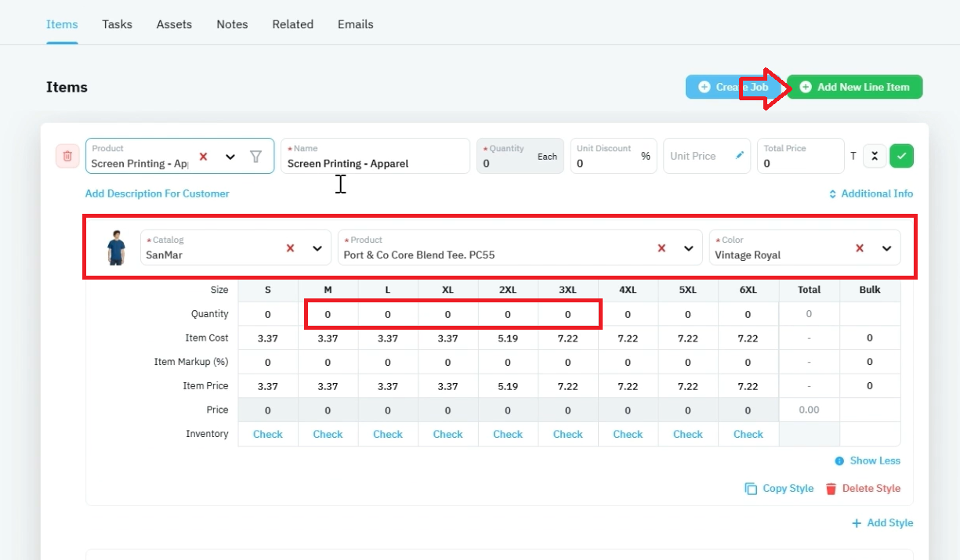Screen dimensions: 960x560
Task: Switch to the Tasks tab
Action: tap(117, 24)
